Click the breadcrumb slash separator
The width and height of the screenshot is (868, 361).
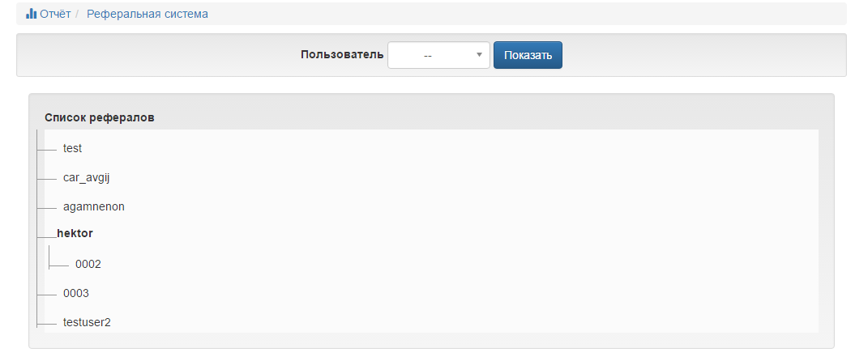pyautogui.click(x=78, y=14)
